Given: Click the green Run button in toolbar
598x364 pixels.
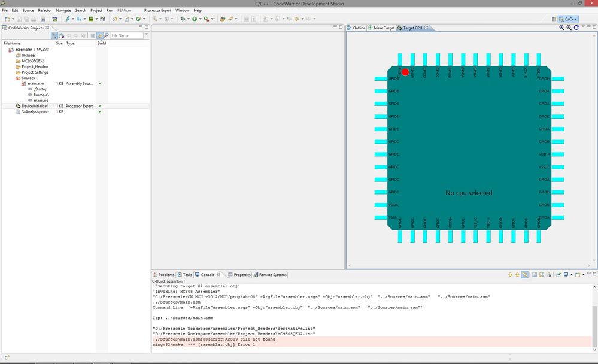Looking at the screenshot, I should tap(195, 19).
